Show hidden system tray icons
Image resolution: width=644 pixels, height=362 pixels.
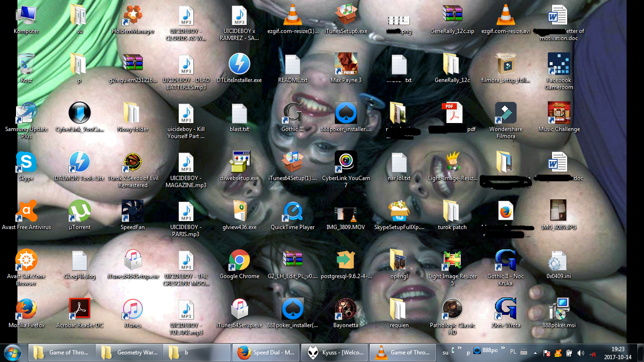tap(535, 353)
